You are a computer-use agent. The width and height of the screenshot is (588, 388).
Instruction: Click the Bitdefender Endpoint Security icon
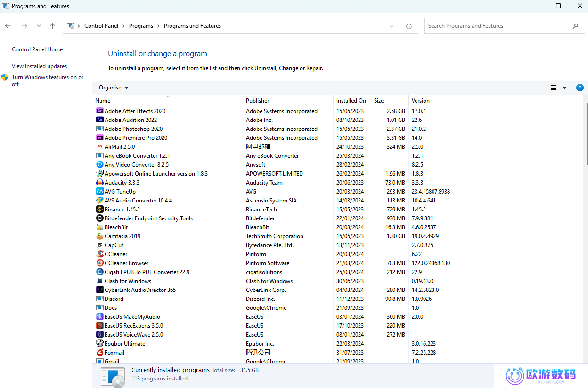point(99,218)
